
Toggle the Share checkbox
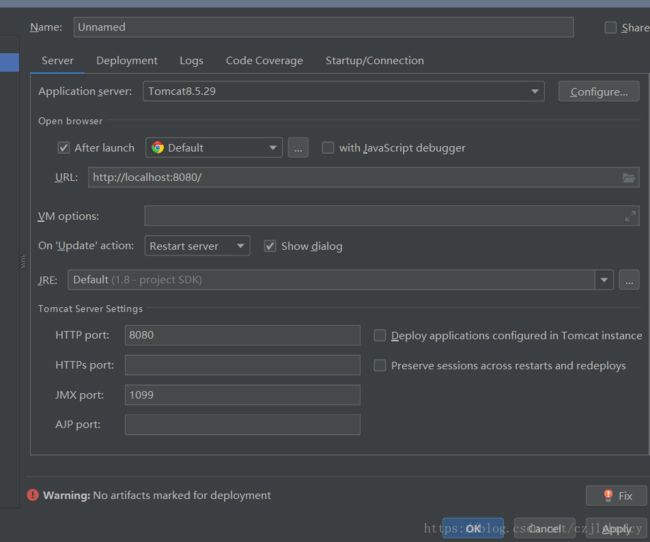[610, 28]
